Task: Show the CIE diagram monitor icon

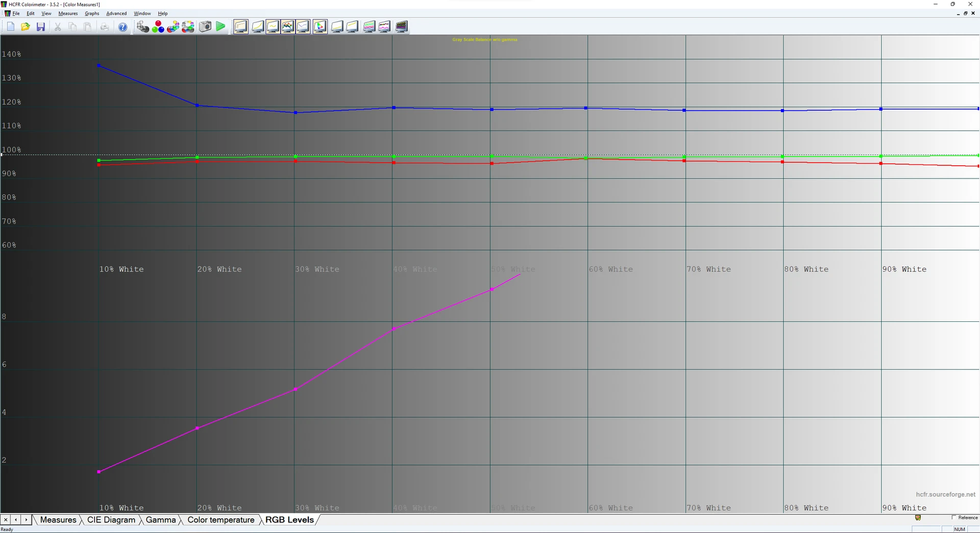Action: tap(320, 27)
